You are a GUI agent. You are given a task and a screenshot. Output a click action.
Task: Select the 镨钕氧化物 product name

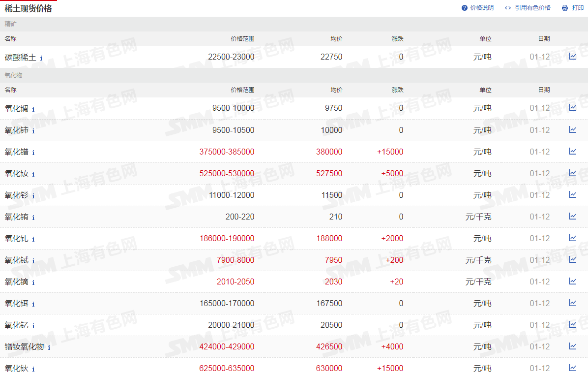[25, 346]
